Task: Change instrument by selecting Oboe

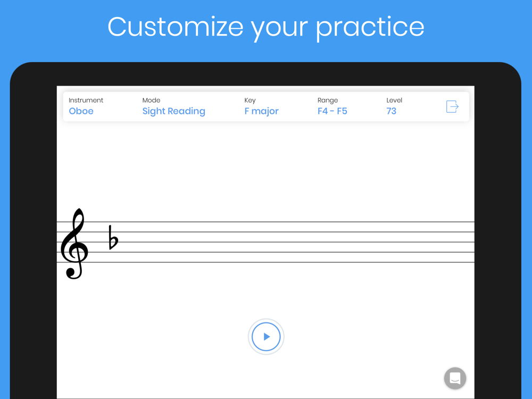Action: [x=81, y=111]
